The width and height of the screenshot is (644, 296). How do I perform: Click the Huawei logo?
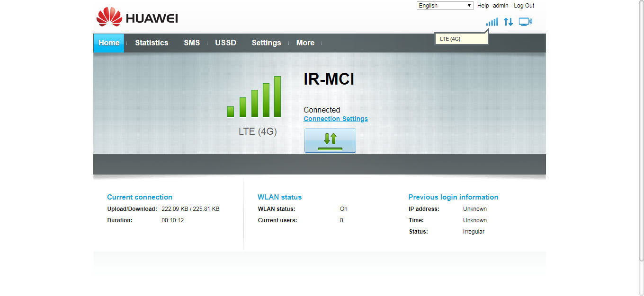[137, 17]
